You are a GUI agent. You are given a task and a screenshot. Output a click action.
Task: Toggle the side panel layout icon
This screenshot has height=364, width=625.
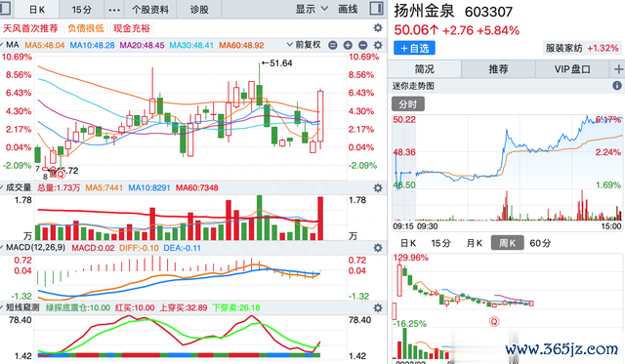click(376, 9)
